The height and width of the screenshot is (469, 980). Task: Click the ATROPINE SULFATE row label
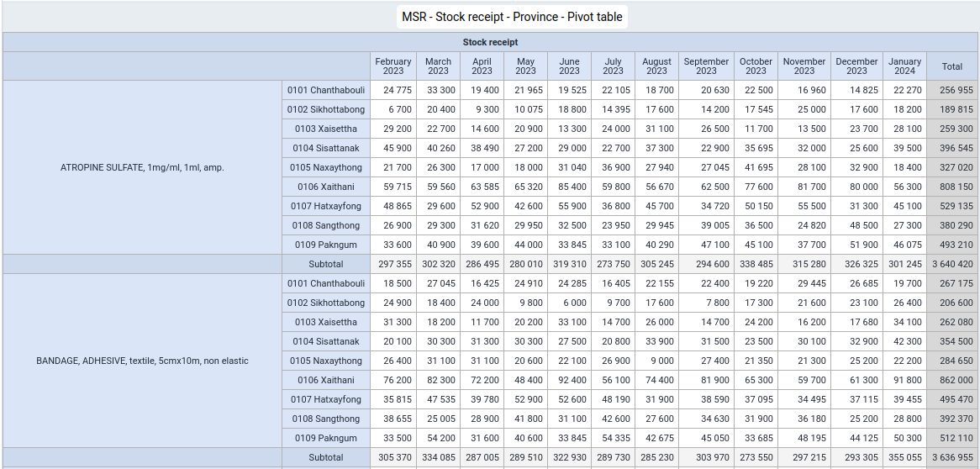pyautogui.click(x=143, y=167)
